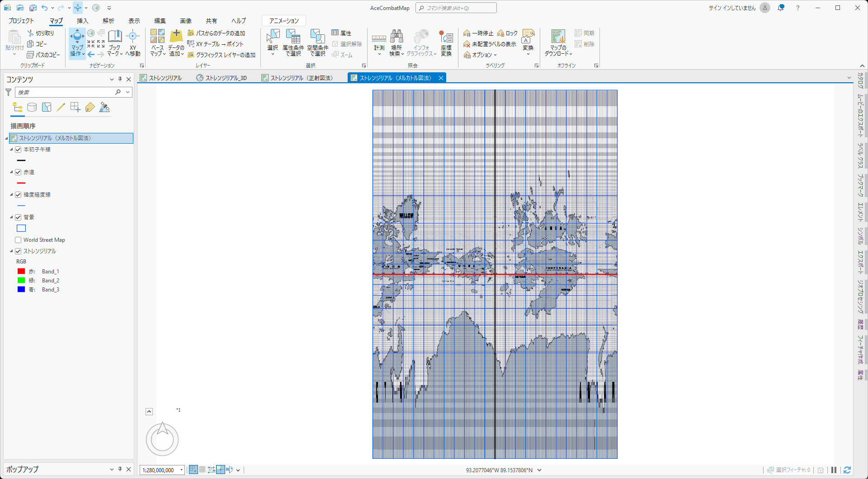Collapse the 緯度経度線 layer legend
Viewport: 868px width, 479px height.
click(11, 195)
